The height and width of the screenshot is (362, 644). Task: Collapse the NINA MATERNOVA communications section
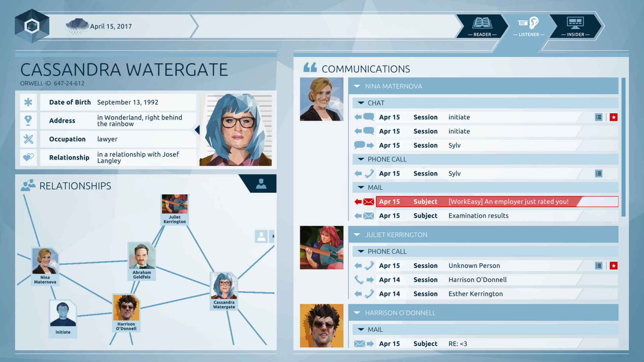(357, 86)
